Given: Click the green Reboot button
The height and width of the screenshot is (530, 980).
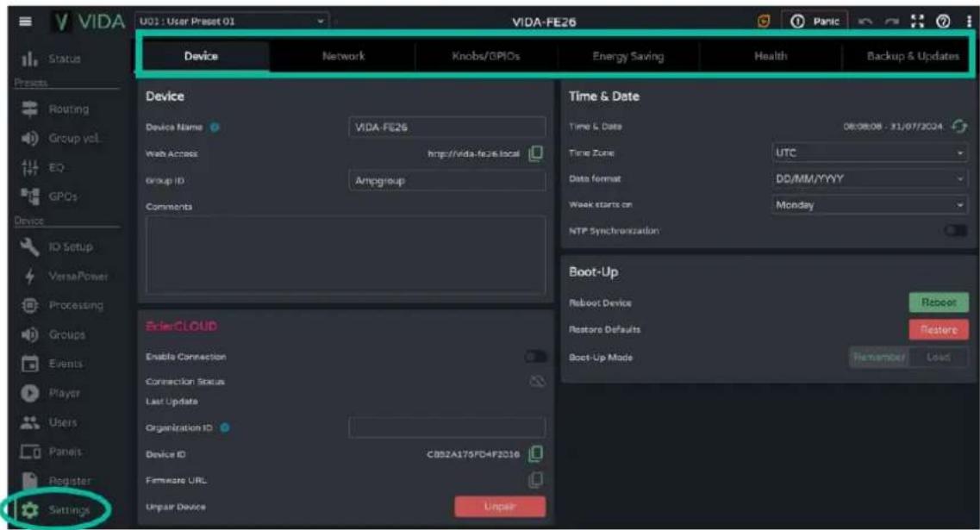Looking at the screenshot, I should 938,302.
